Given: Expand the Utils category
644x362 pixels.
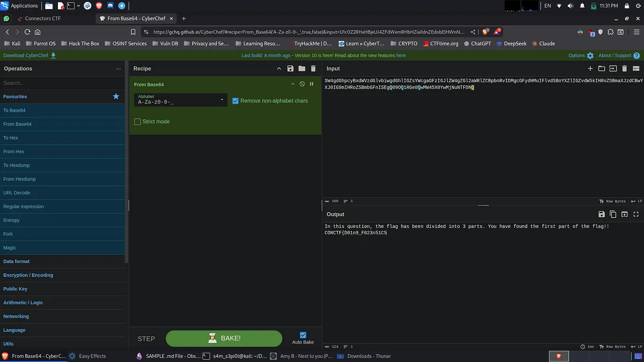Looking at the screenshot, I should pos(63,344).
